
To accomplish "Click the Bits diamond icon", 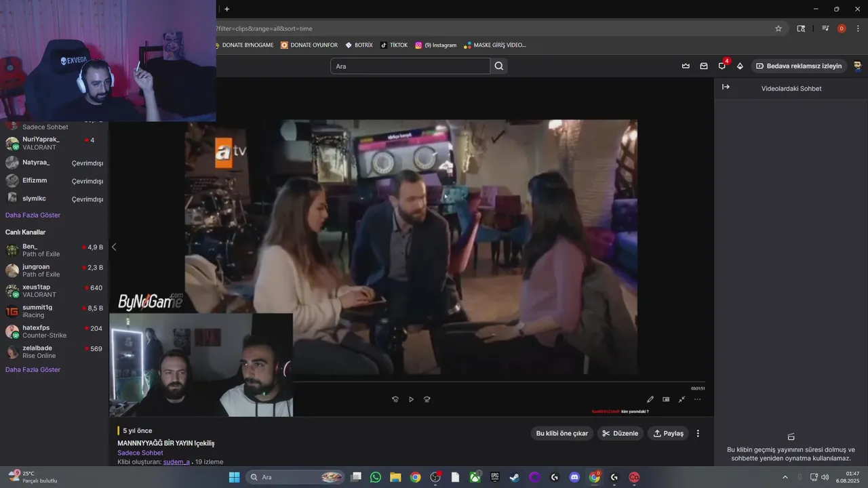I will click(x=740, y=66).
